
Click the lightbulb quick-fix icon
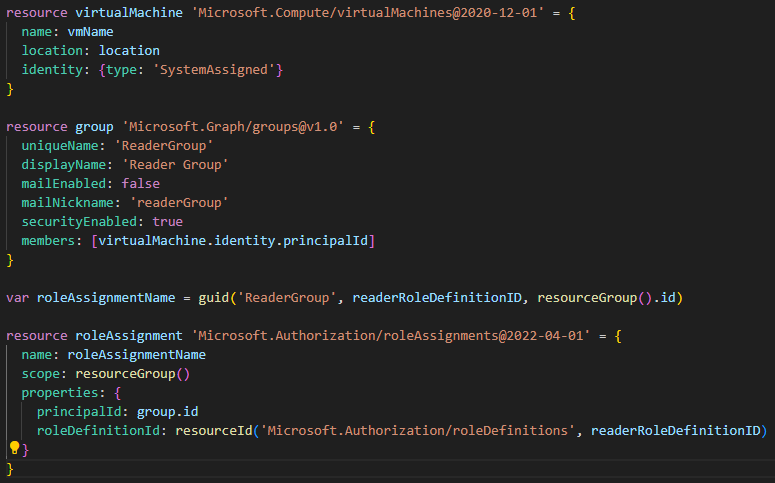coord(14,448)
